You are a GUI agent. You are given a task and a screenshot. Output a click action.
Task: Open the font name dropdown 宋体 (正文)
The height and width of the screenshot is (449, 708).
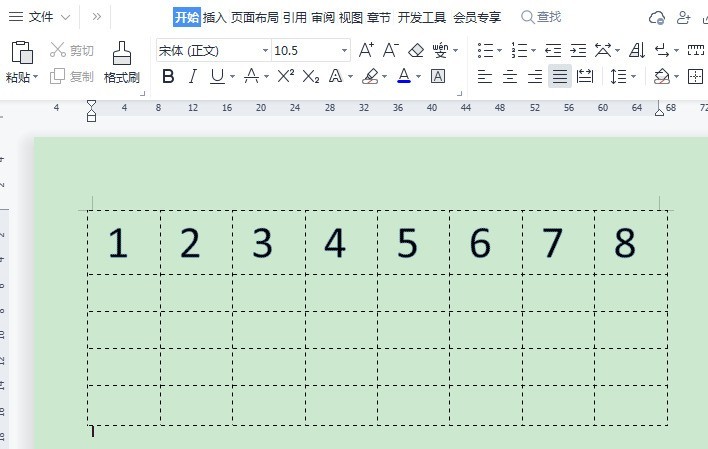click(x=266, y=51)
